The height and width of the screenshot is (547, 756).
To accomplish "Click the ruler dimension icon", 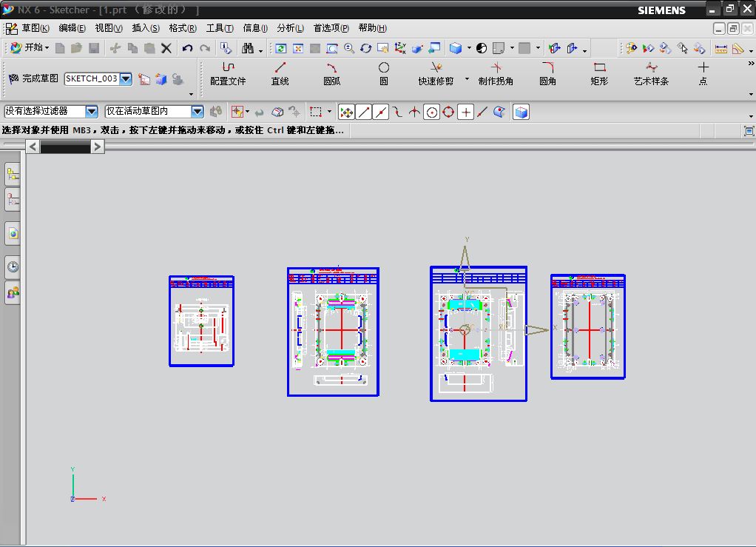I will coord(720,48).
